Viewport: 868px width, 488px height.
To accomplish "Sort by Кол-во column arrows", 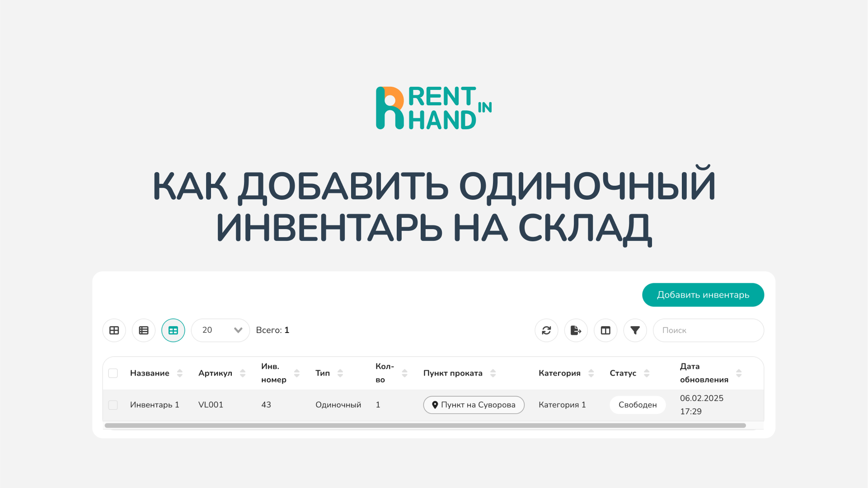I will pos(405,373).
